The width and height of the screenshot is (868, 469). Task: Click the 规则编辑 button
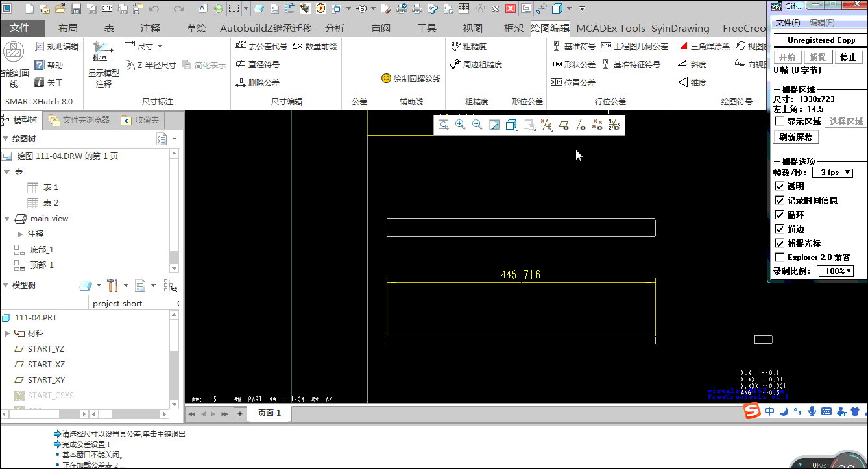(57, 47)
